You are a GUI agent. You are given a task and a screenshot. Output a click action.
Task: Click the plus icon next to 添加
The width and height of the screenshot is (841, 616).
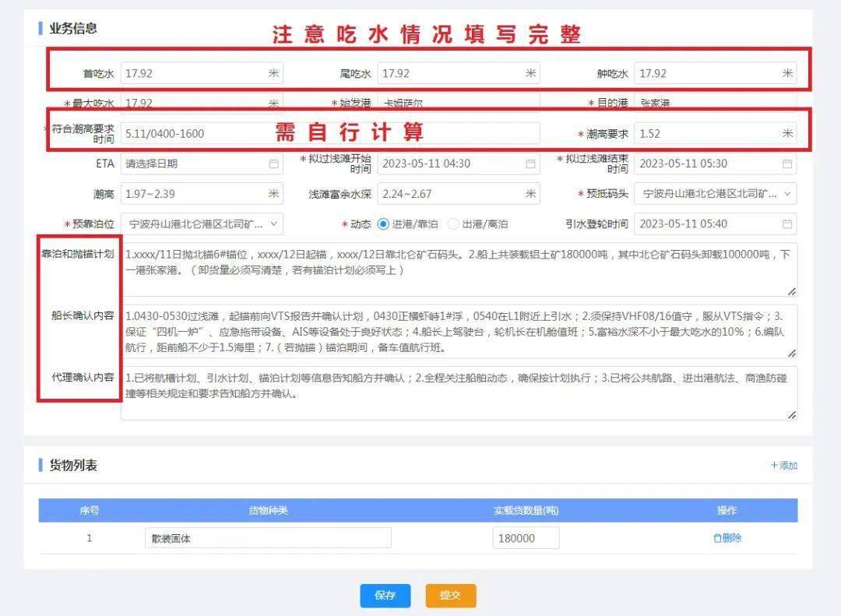pos(776,465)
